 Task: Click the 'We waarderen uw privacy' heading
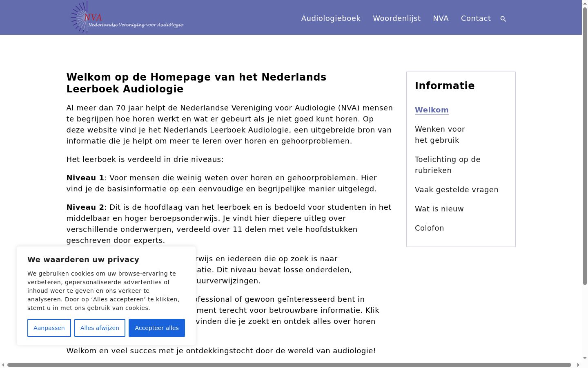[x=83, y=260]
